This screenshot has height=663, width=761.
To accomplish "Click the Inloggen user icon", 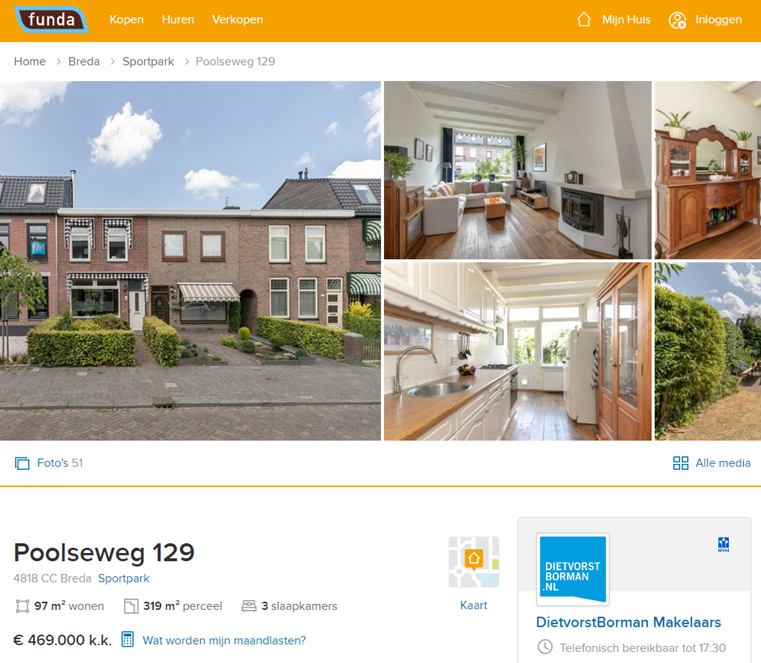I will click(x=677, y=20).
